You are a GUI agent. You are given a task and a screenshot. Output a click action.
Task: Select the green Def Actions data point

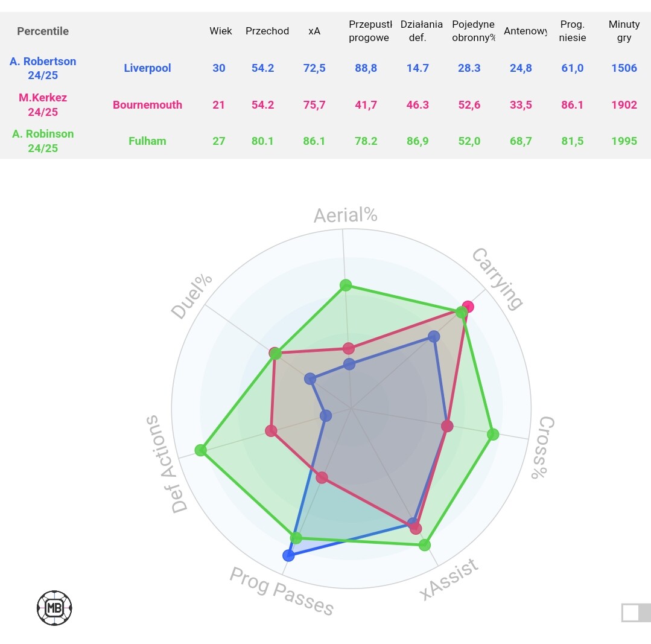click(201, 450)
